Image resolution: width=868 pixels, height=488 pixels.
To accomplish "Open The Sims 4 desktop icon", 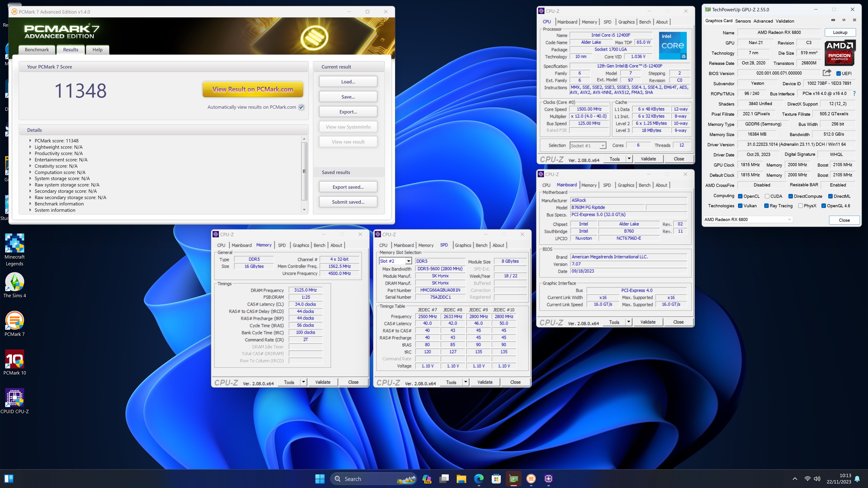I will pyautogui.click(x=14, y=285).
